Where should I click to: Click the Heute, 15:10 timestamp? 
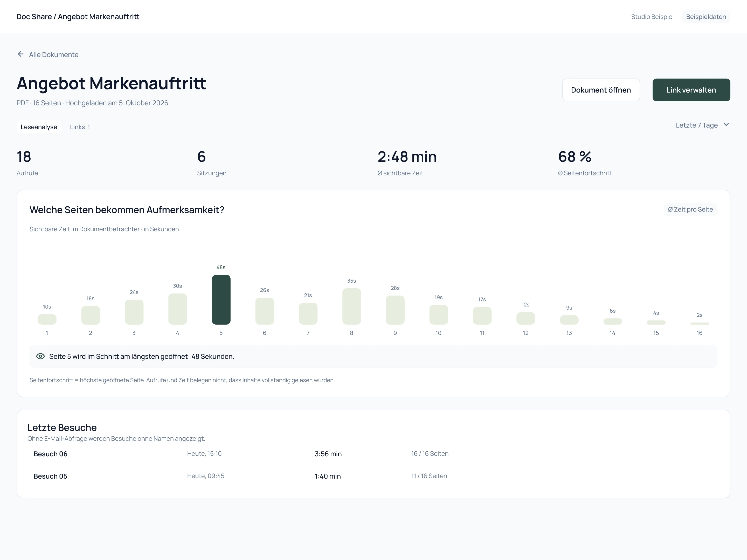(x=204, y=454)
